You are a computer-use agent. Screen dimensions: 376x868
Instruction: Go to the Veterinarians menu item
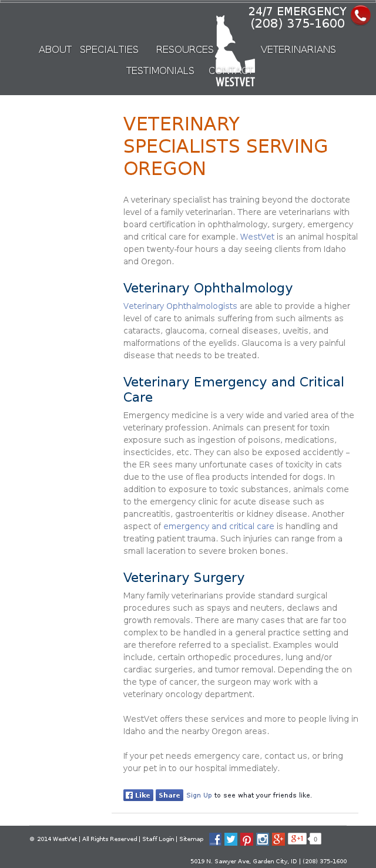[298, 49]
